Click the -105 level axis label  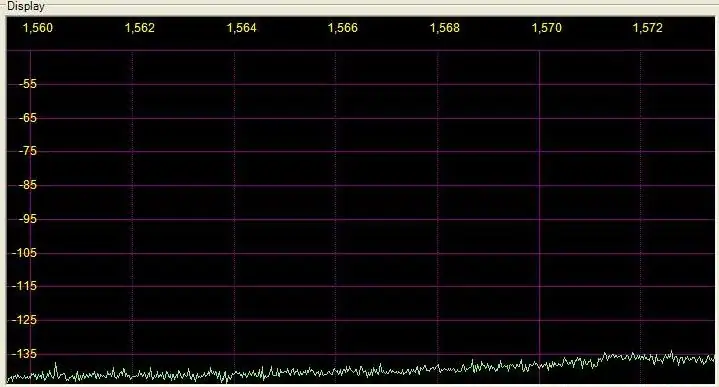pos(25,253)
